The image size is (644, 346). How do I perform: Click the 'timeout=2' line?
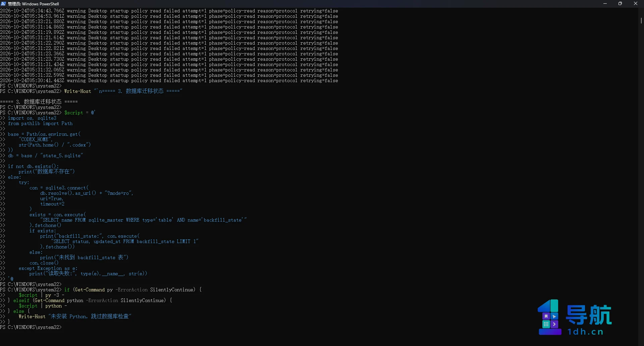(52, 204)
